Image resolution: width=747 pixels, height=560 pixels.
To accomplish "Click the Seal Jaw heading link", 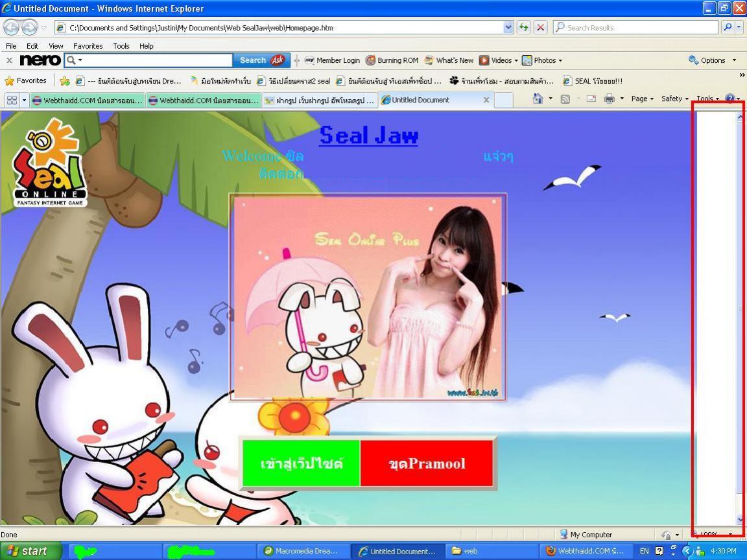I will pyautogui.click(x=368, y=135).
